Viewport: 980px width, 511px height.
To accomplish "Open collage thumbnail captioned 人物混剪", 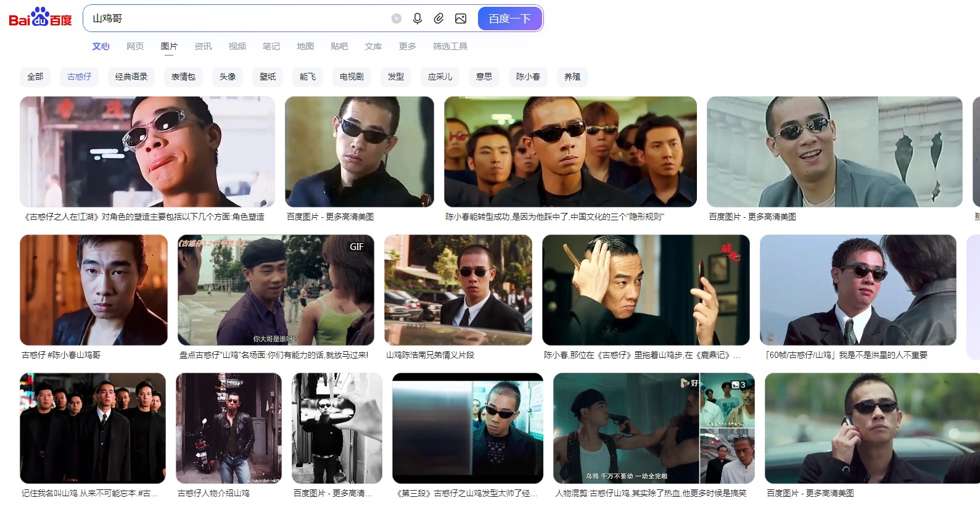I will pyautogui.click(x=654, y=428).
